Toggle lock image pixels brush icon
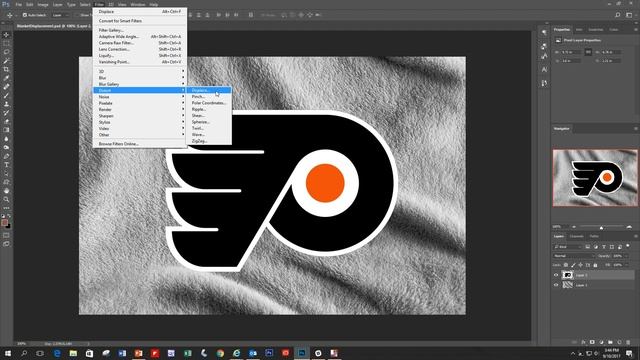The width and height of the screenshot is (640, 360). [x=573, y=265]
